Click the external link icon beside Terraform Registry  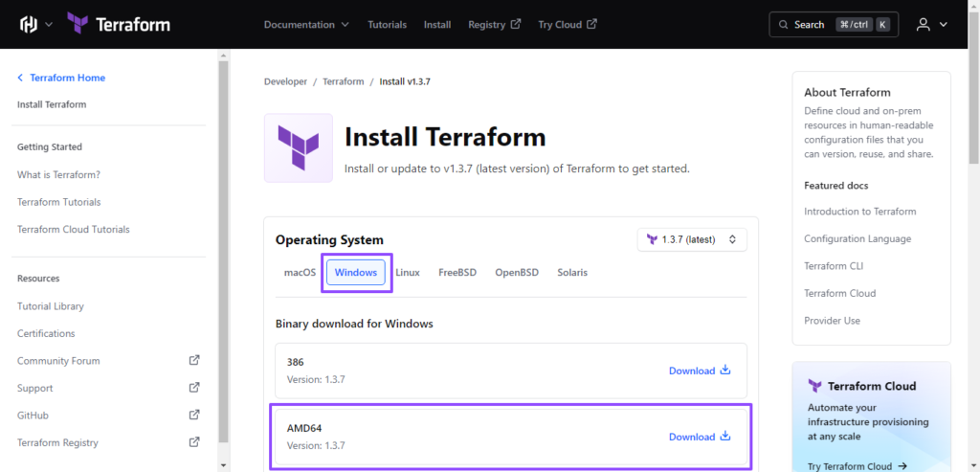tap(194, 442)
